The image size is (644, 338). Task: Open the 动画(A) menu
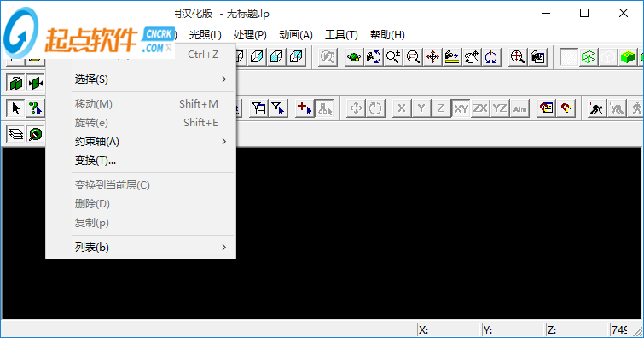coord(296,35)
